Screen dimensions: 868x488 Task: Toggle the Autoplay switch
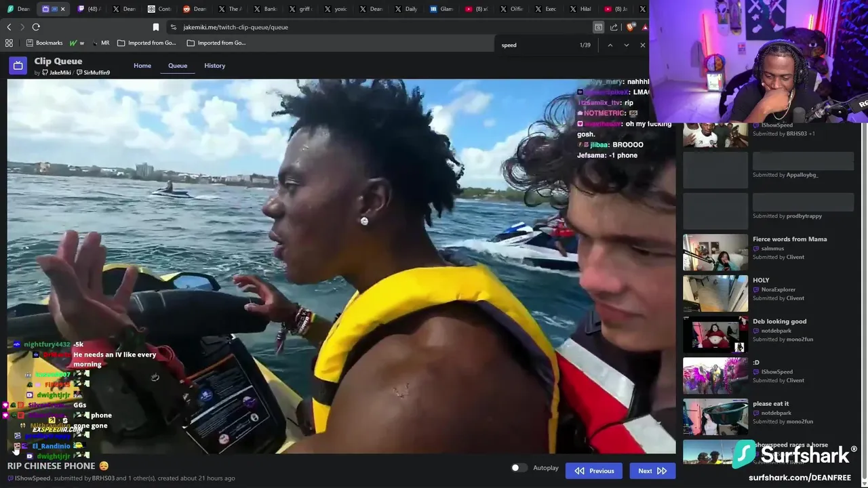tap(519, 468)
